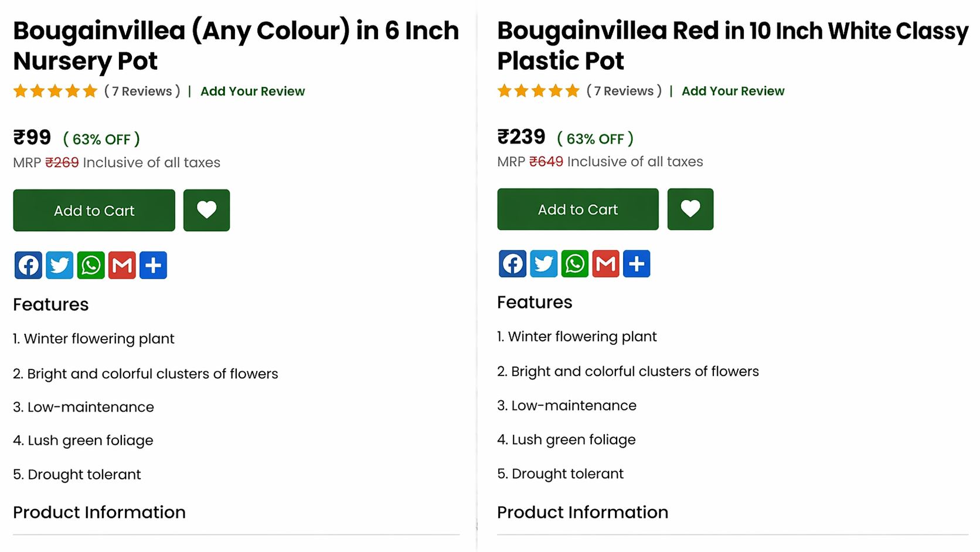The width and height of the screenshot is (980, 552).
Task: Open Add Your Review for White Classy Pot
Action: [733, 91]
